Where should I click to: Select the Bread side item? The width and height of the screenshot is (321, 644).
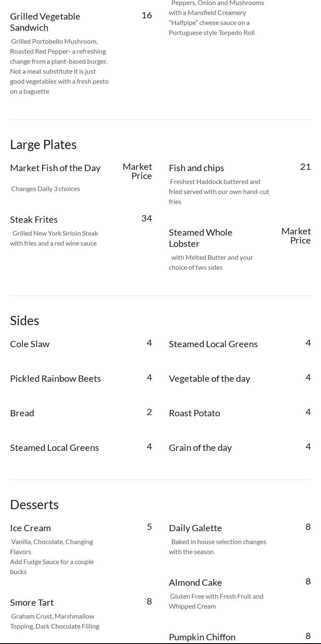click(x=22, y=413)
